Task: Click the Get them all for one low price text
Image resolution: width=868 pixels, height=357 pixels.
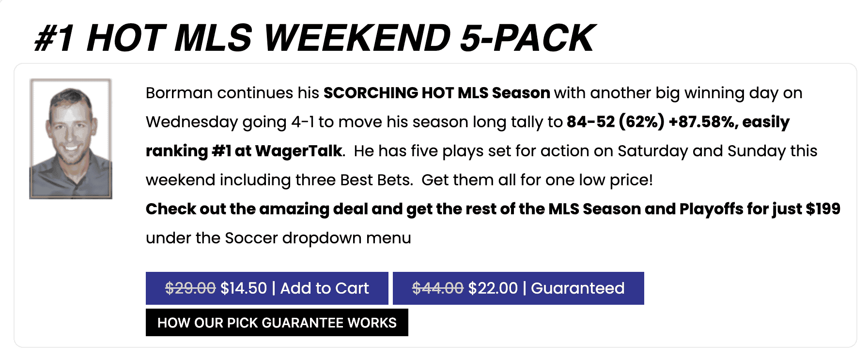Action: coord(537,180)
